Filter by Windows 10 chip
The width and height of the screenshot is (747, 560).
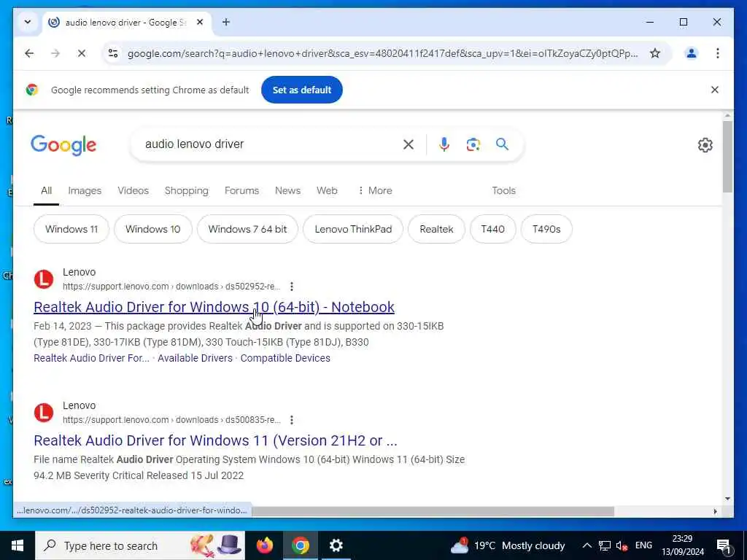[153, 229]
